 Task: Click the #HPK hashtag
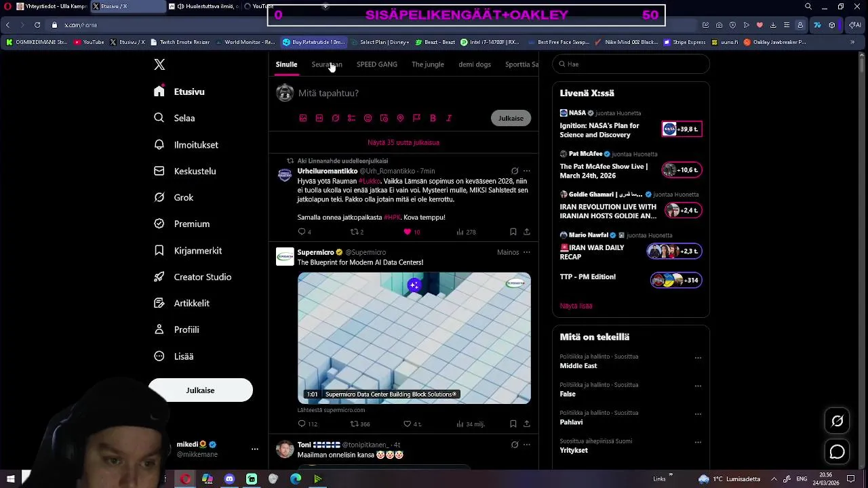pyautogui.click(x=393, y=218)
